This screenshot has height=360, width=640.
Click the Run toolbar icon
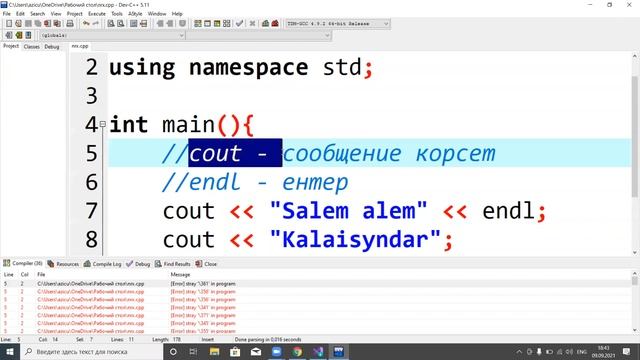207,24
